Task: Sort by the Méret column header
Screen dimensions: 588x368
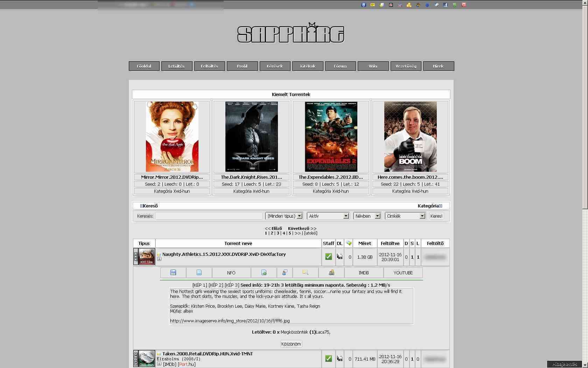Action: pyautogui.click(x=365, y=243)
